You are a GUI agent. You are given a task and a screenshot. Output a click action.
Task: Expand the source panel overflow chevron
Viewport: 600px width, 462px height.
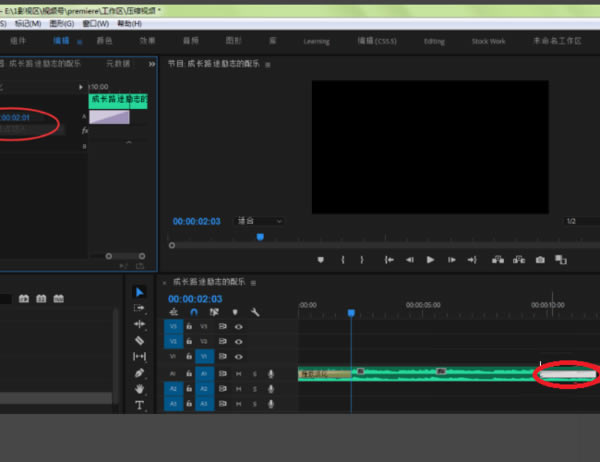[x=152, y=63]
